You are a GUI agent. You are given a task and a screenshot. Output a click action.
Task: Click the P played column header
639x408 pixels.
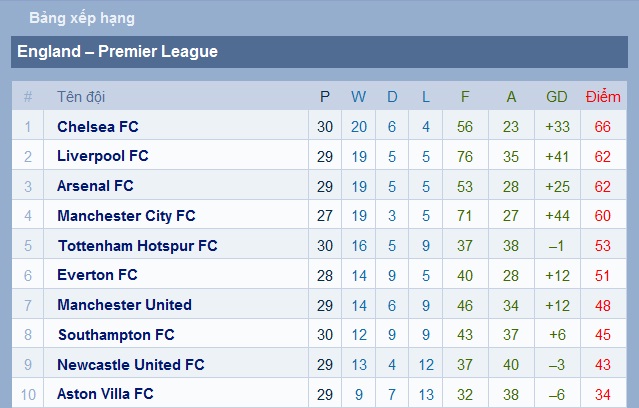pos(325,97)
